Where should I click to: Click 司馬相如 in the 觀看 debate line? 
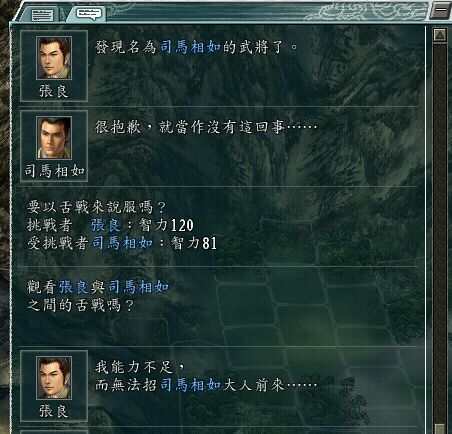pyautogui.click(x=139, y=287)
